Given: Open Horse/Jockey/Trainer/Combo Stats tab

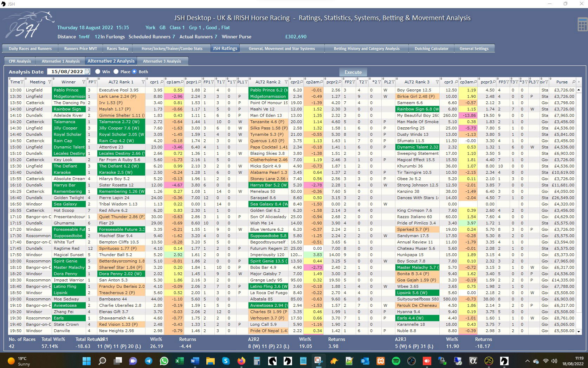Looking at the screenshot, I should click(x=172, y=49).
